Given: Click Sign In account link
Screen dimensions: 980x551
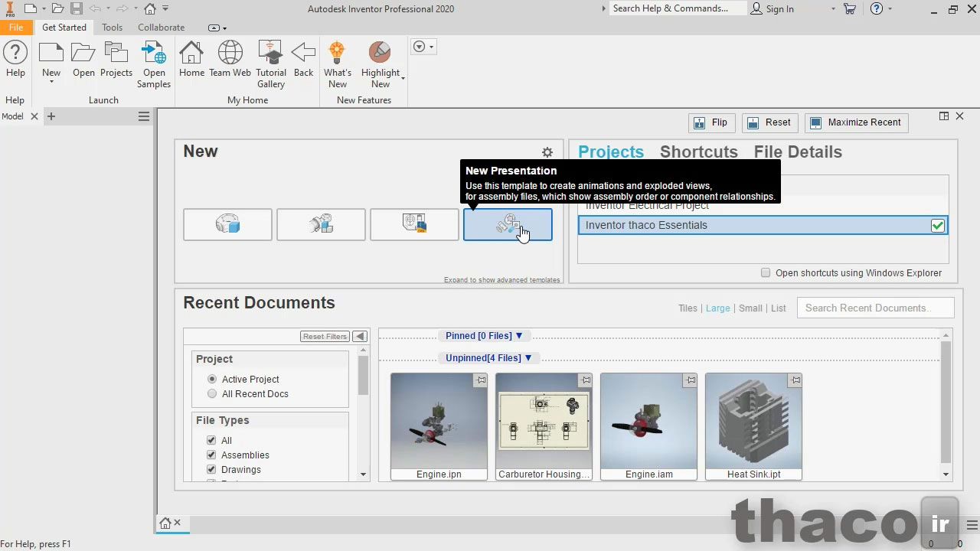Looking at the screenshot, I should click(x=773, y=8).
